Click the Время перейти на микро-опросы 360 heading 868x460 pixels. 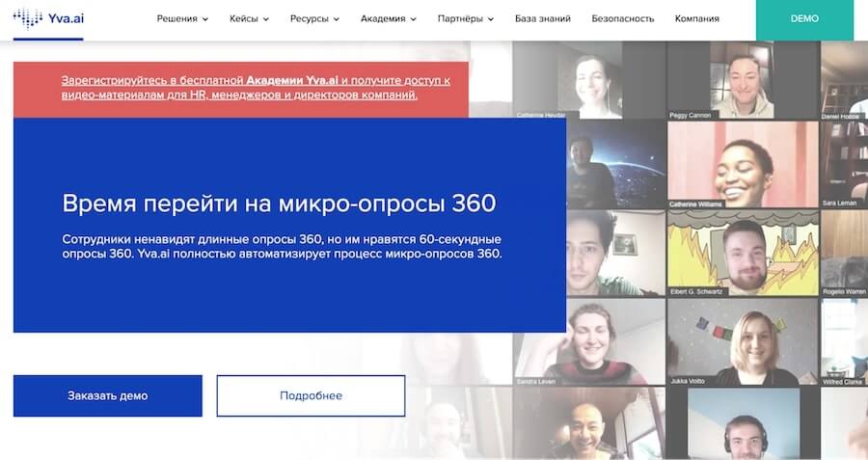click(x=279, y=203)
